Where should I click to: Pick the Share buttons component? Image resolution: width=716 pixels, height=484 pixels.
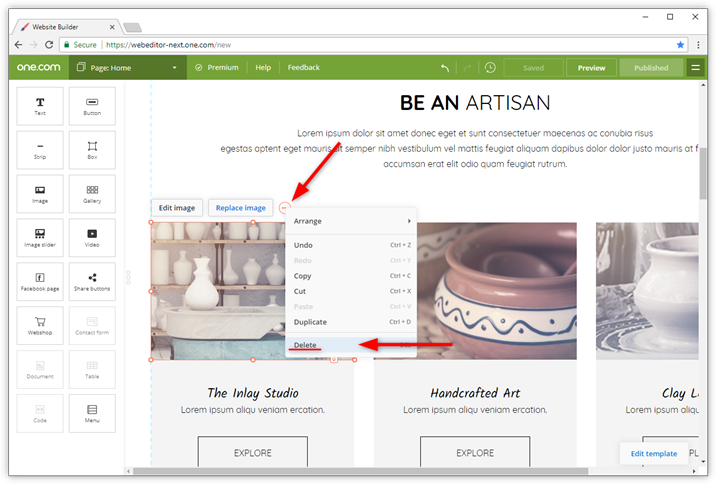pyautogui.click(x=92, y=282)
